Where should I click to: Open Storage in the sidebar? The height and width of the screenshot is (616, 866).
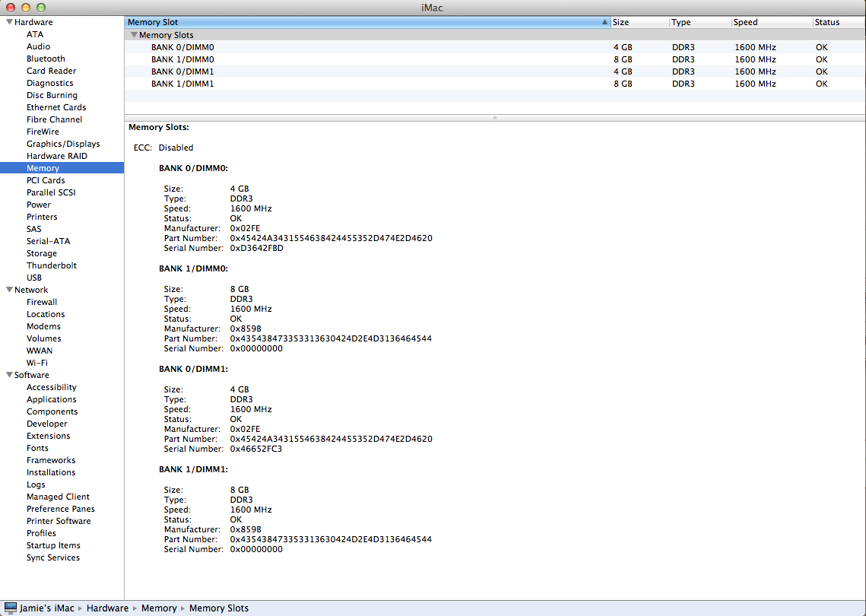(41, 253)
